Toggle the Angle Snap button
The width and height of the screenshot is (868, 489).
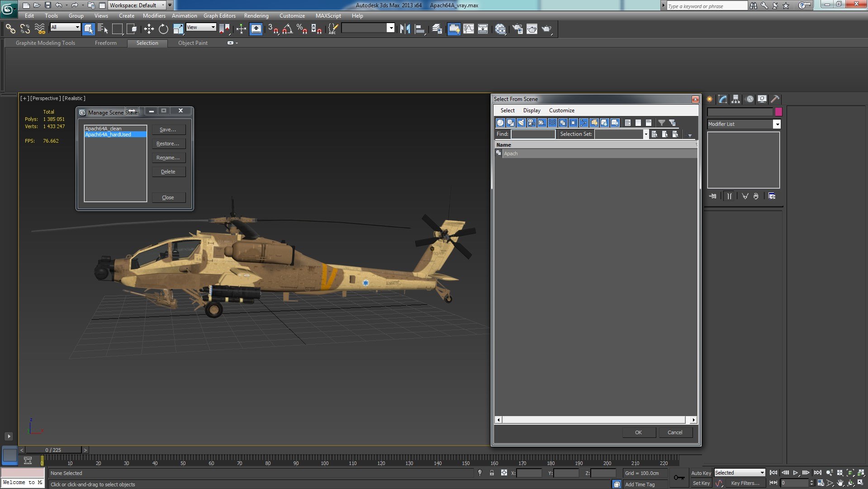point(287,29)
